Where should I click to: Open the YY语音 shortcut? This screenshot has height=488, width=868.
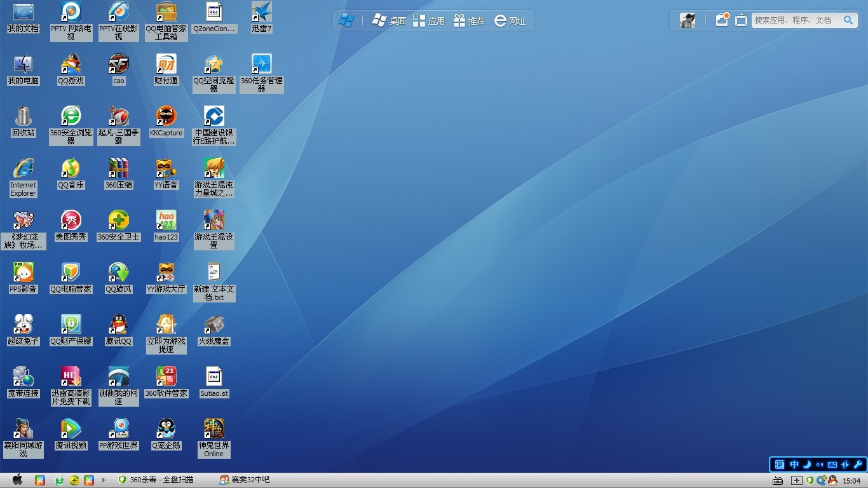(166, 174)
